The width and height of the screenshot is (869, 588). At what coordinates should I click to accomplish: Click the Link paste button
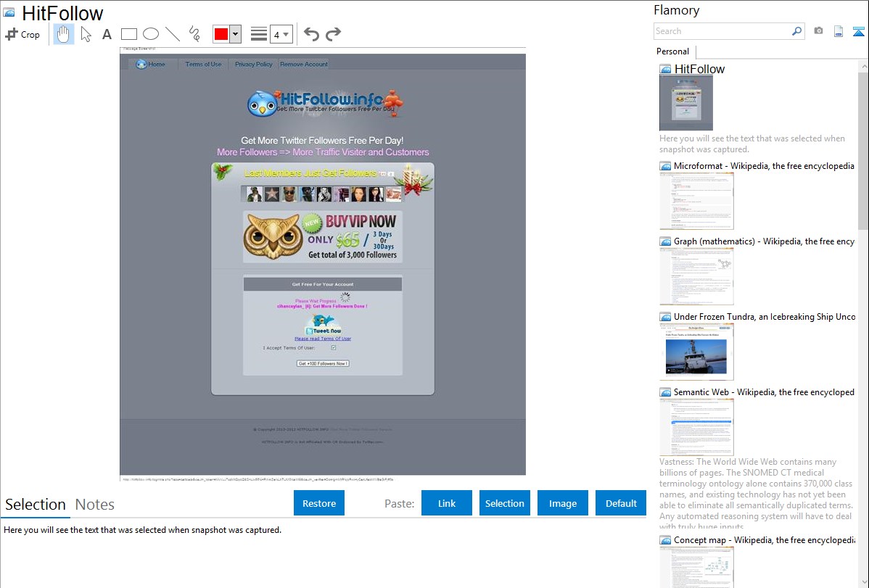tap(447, 503)
